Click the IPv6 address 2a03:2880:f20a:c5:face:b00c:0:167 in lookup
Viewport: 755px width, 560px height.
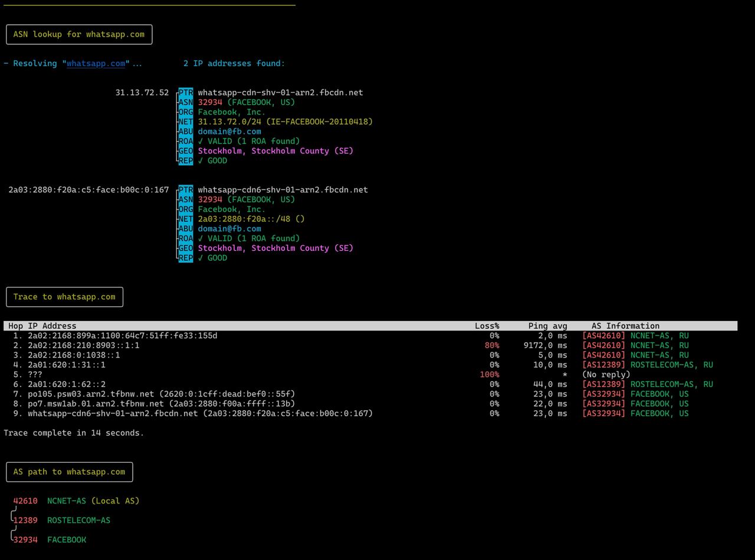pos(88,190)
